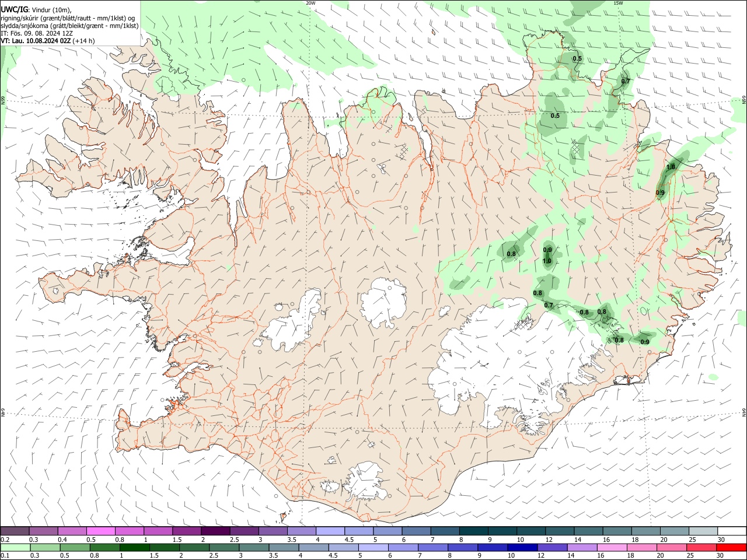The height and width of the screenshot is (560, 747).
Task: Pick the 14 lilac swatch in lower scale
Action: click(x=582, y=548)
